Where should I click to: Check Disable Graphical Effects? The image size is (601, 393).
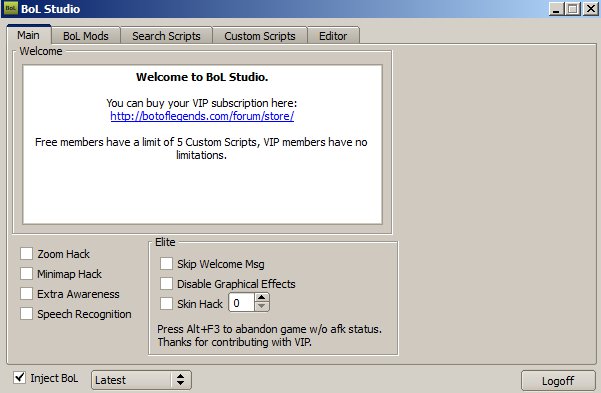pos(166,284)
